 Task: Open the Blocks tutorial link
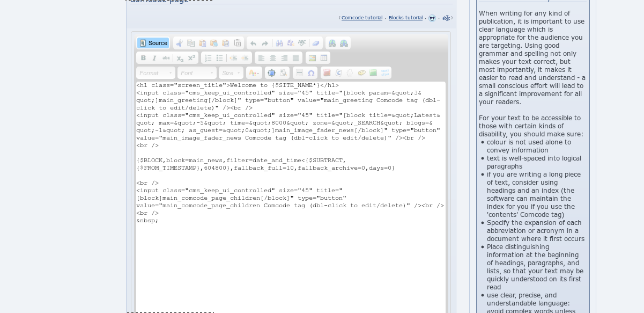coord(405,18)
